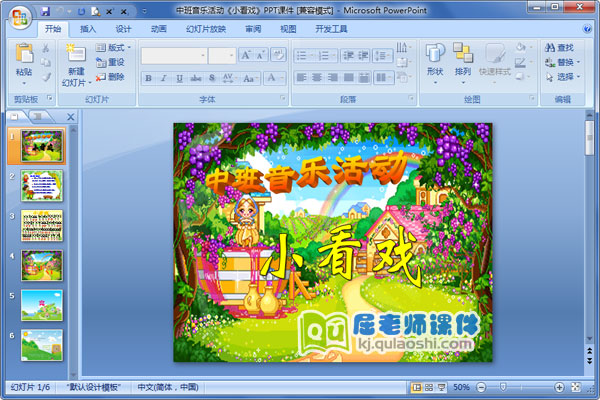Click the Reset (重设) slide button
Viewport: 600px width, 400px height.
[x=111, y=62]
